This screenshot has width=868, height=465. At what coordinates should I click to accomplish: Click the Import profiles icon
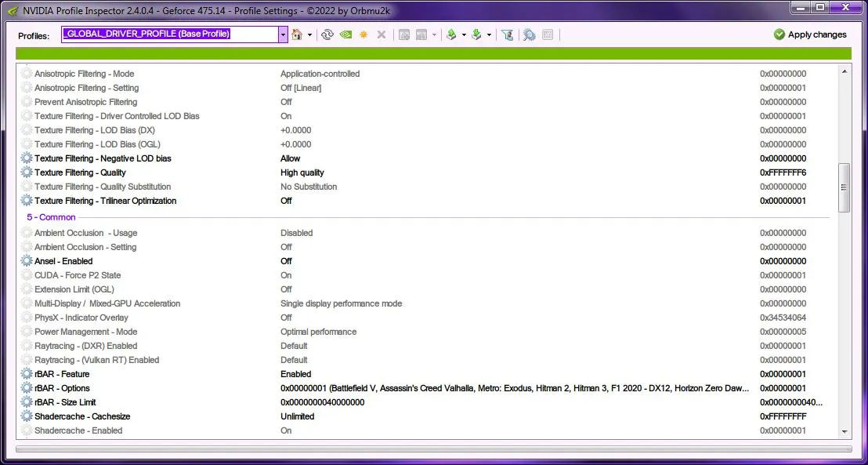(476, 35)
